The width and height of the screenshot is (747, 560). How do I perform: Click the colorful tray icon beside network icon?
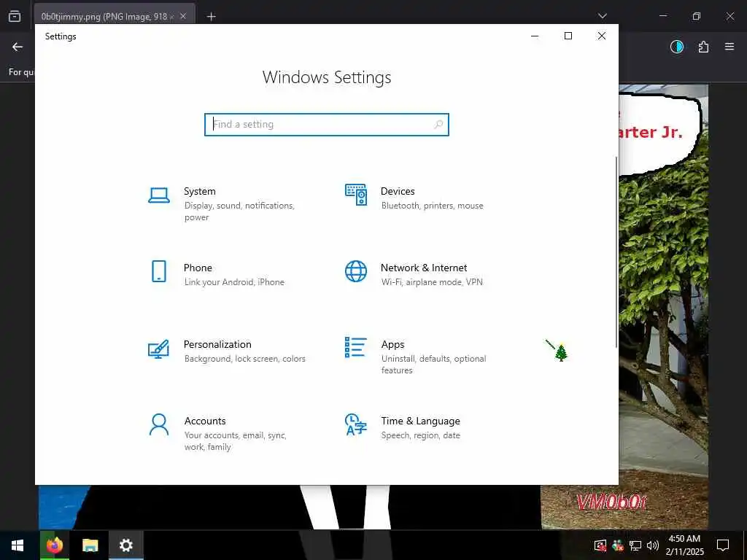click(617, 545)
